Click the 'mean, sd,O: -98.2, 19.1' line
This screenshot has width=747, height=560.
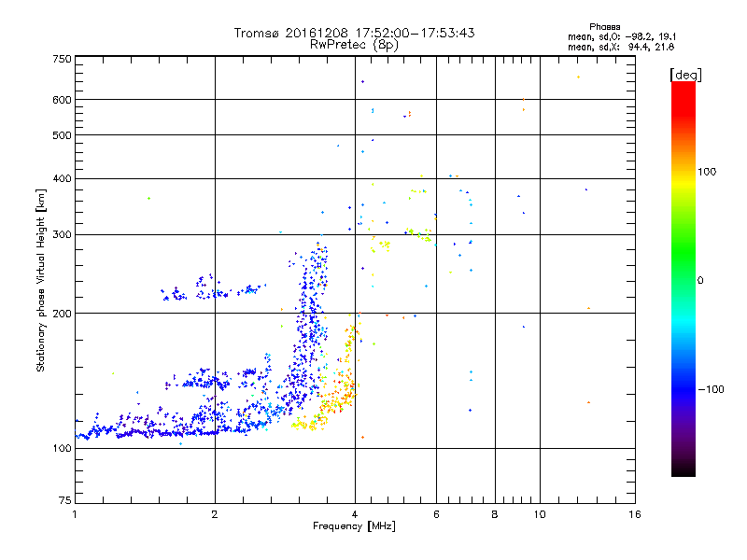[x=622, y=37]
